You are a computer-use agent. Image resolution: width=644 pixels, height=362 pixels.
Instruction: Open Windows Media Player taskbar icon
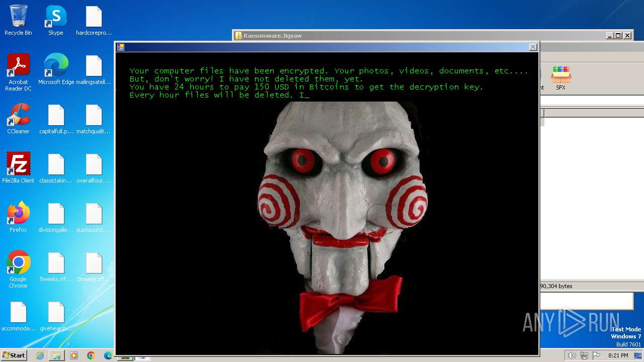[x=74, y=355]
